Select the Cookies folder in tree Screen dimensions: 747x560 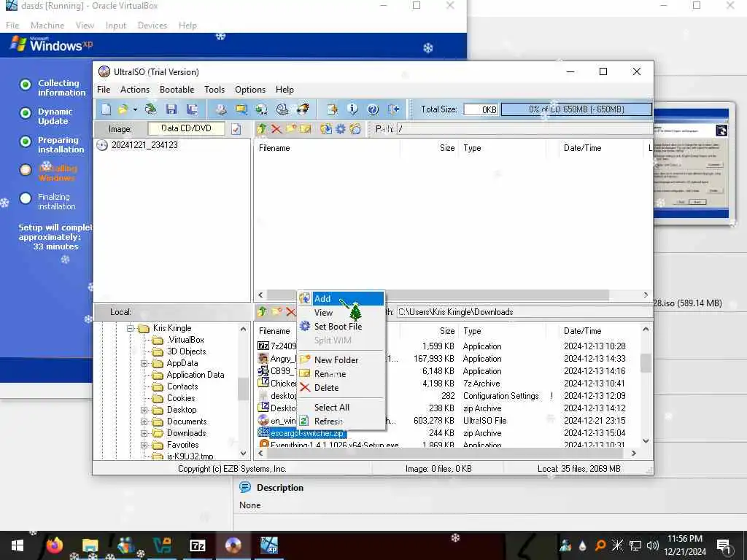[181, 398]
